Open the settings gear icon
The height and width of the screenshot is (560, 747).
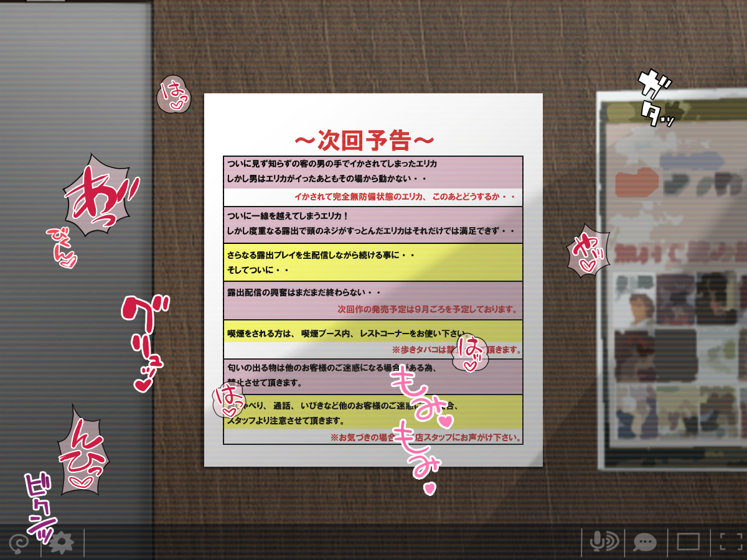point(62,543)
